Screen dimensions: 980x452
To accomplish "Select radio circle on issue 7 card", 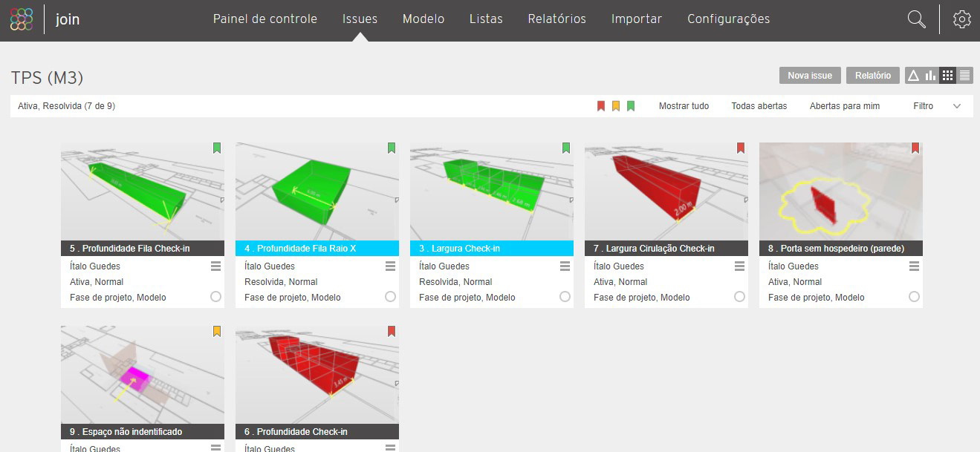I will 739,297.
